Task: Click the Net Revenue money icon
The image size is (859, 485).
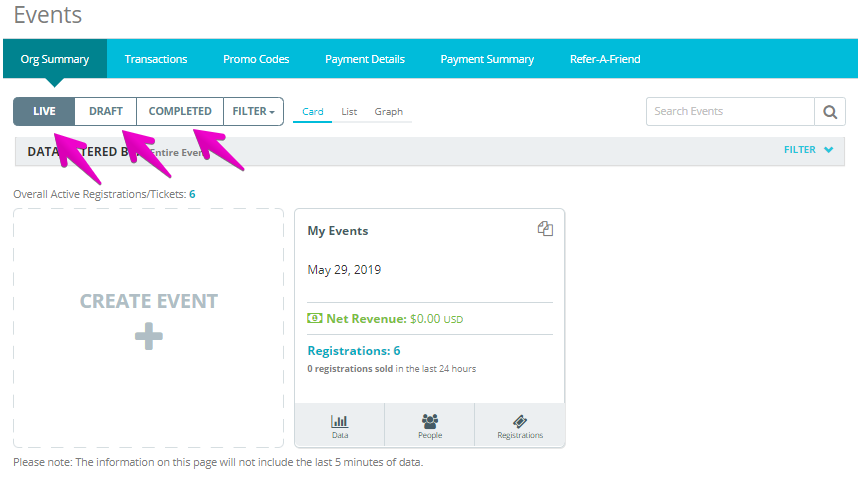Action: [314, 318]
